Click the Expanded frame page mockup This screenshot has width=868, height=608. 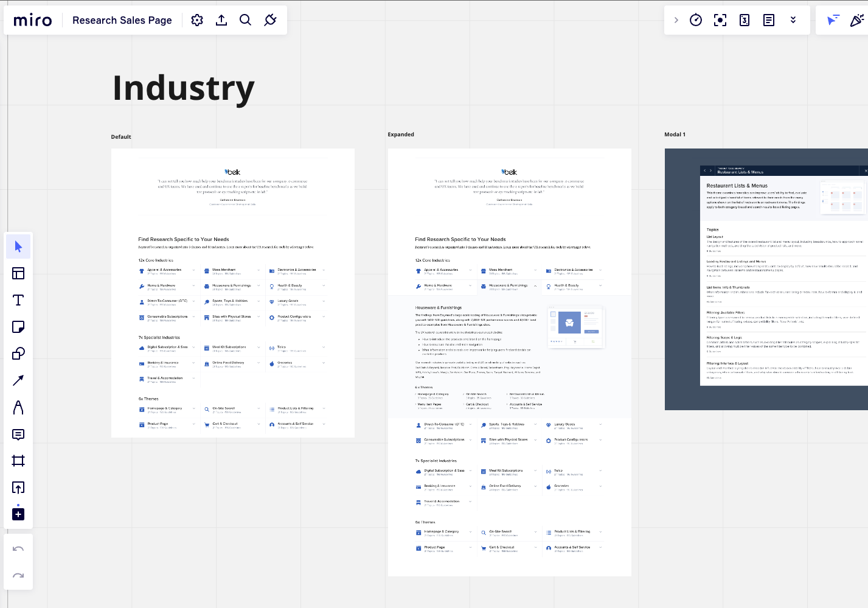(510, 362)
